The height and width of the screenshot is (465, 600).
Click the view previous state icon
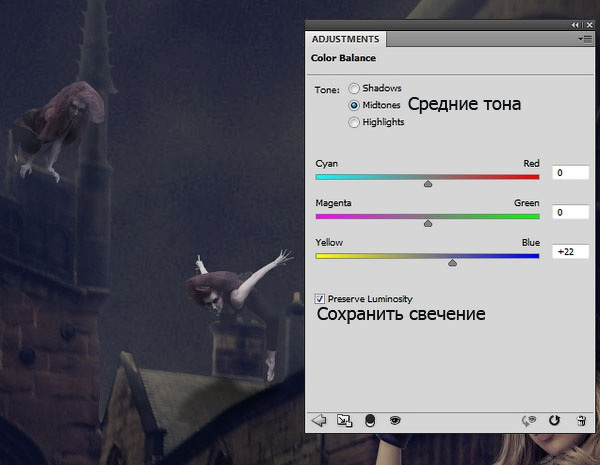(x=529, y=421)
